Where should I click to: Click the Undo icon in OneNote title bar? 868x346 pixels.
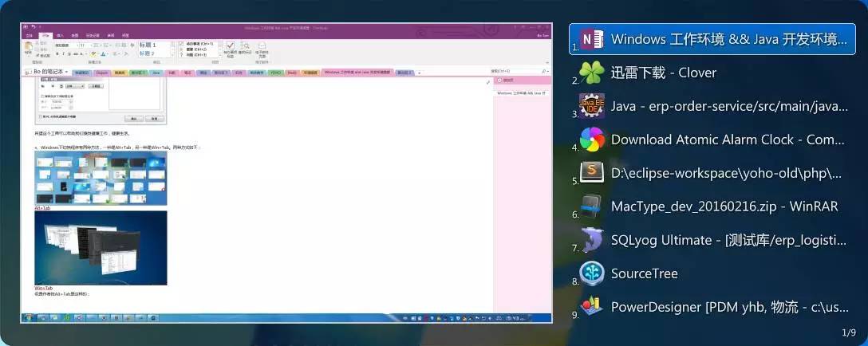[34, 26]
